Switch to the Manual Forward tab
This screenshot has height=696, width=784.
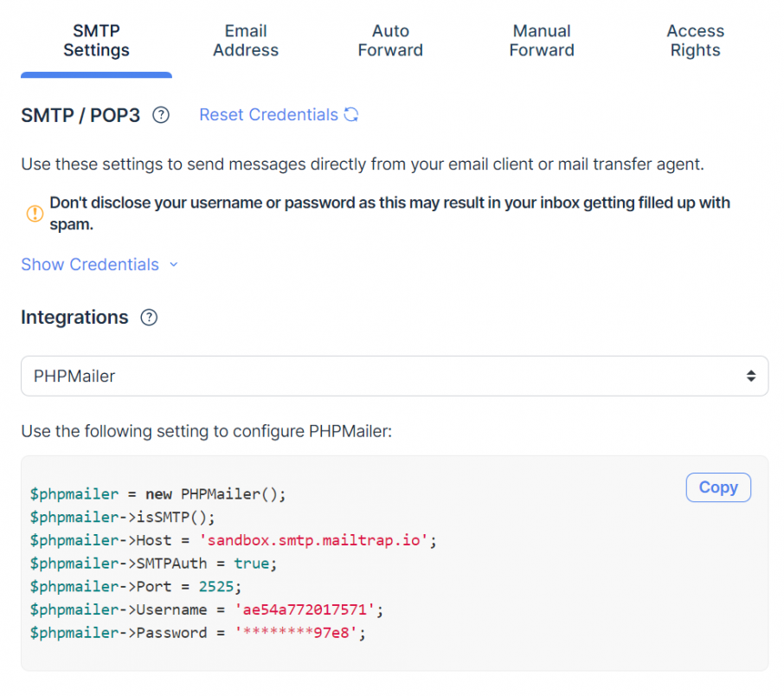[542, 41]
